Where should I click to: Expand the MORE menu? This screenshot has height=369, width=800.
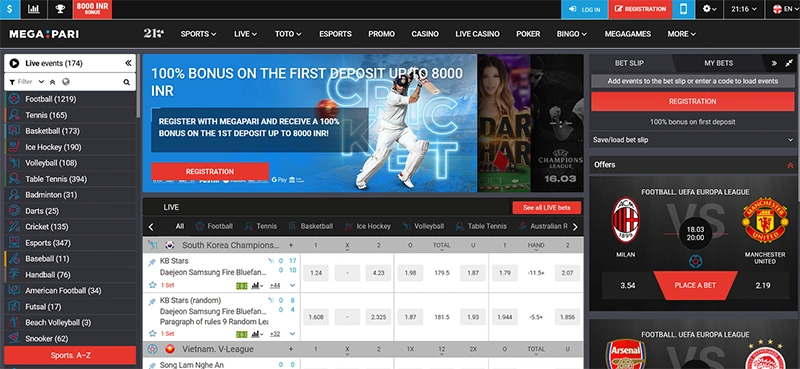682,34
